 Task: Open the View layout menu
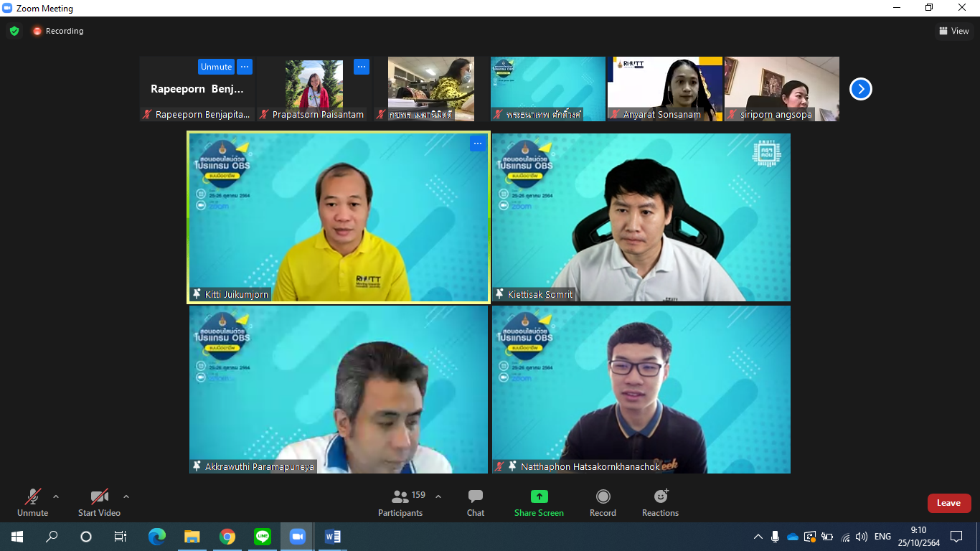(954, 31)
